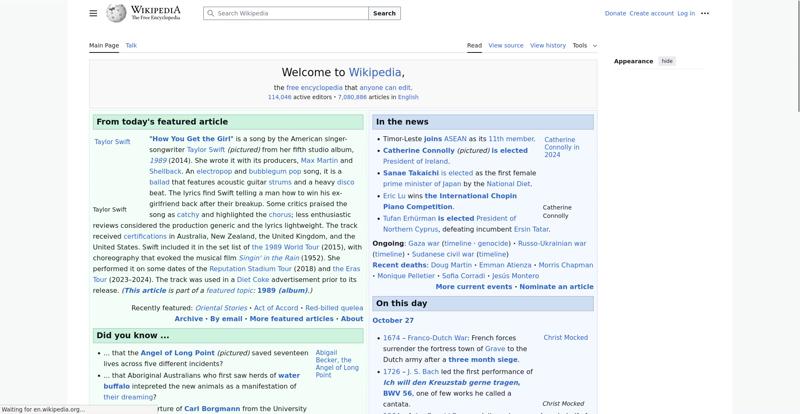Viewport: 800px width, 414px height.
Task: Click the magnifier icon in search box
Action: 210,14
